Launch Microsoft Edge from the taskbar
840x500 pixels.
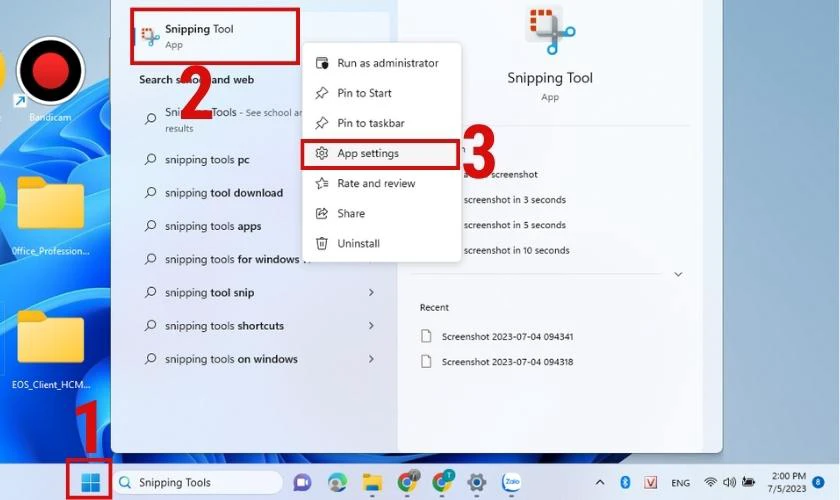(337, 482)
